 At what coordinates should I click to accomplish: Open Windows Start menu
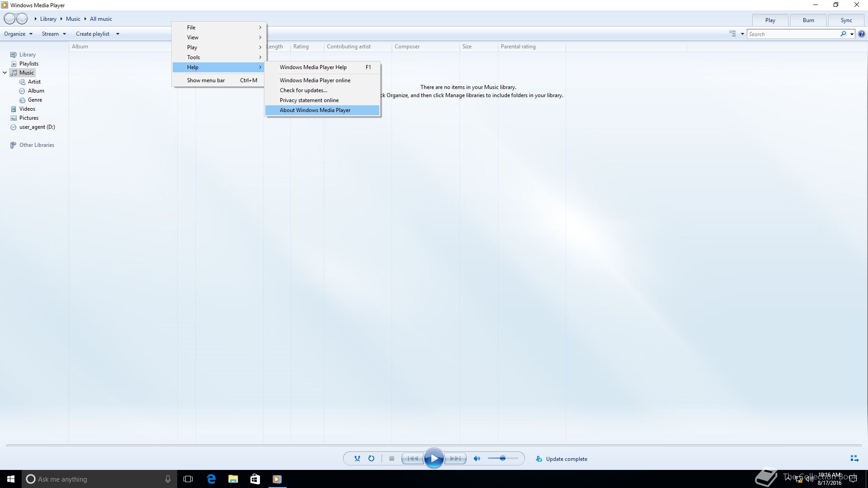pyautogui.click(x=11, y=479)
